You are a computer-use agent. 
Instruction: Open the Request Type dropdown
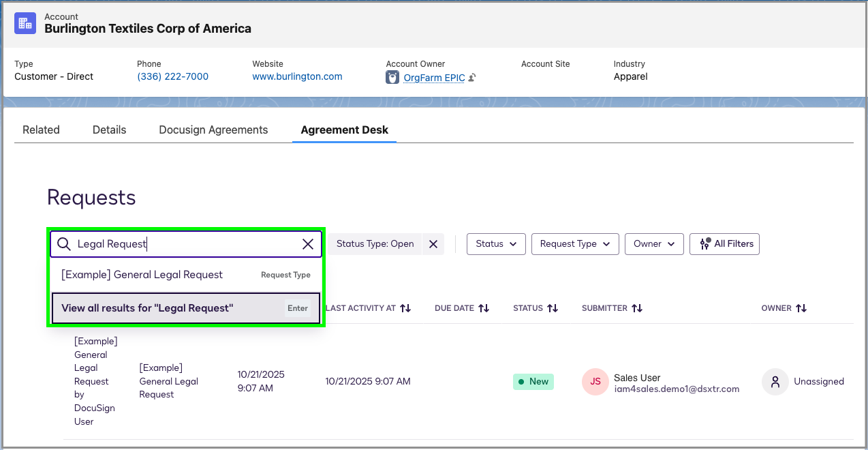[574, 243]
